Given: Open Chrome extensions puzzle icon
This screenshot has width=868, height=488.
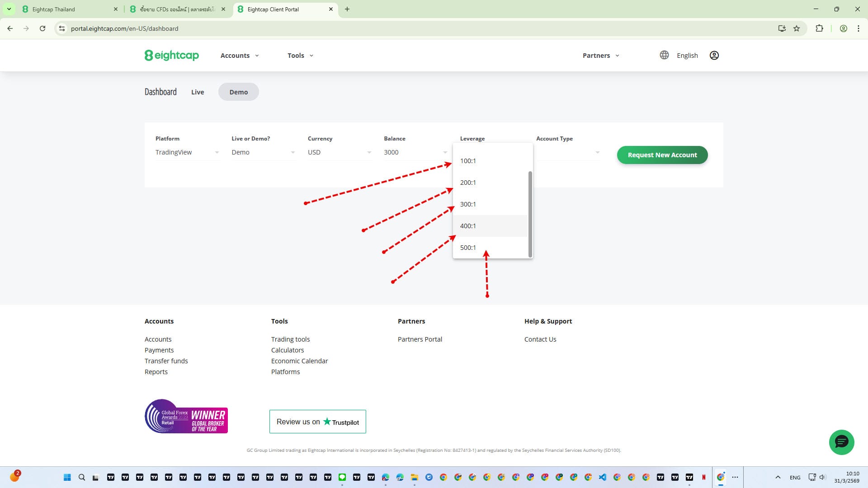Looking at the screenshot, I should point(819,28).
